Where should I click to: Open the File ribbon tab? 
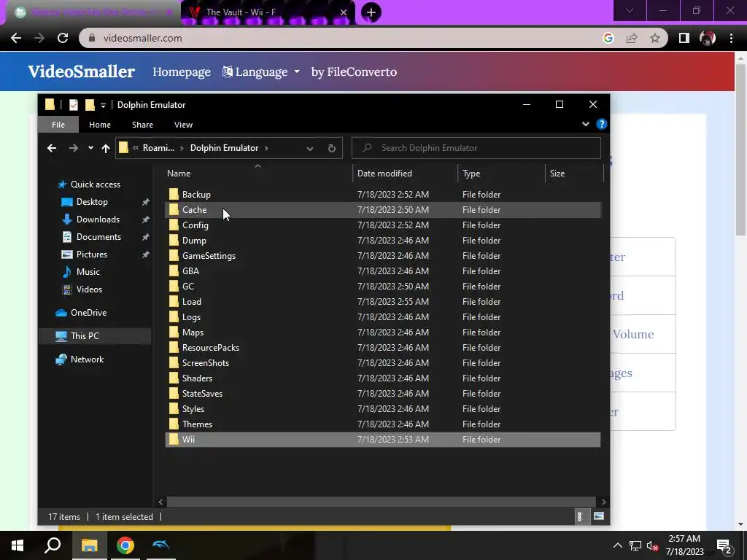[x=58, y=124]
